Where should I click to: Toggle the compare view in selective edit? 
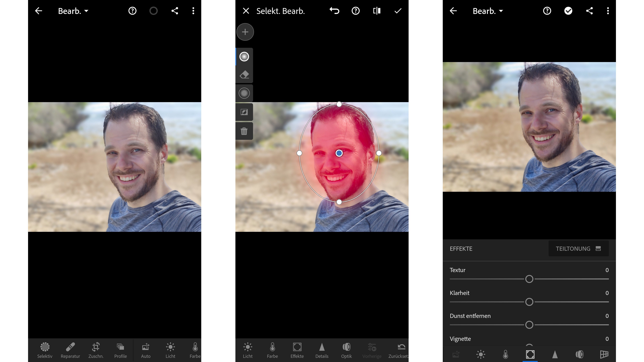tap(377, 11)
